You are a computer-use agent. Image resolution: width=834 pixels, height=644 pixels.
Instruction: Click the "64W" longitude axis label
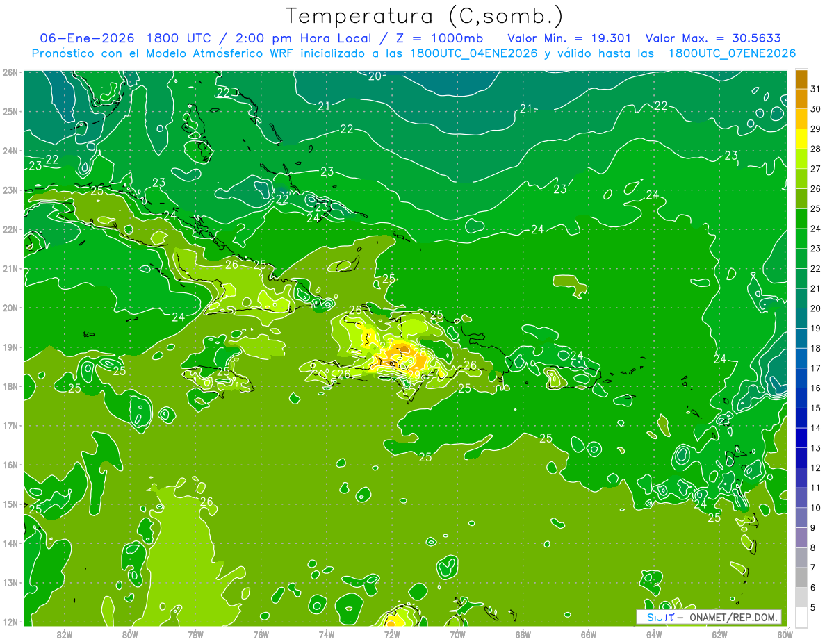pyautogui.click(x=653, y=634)
